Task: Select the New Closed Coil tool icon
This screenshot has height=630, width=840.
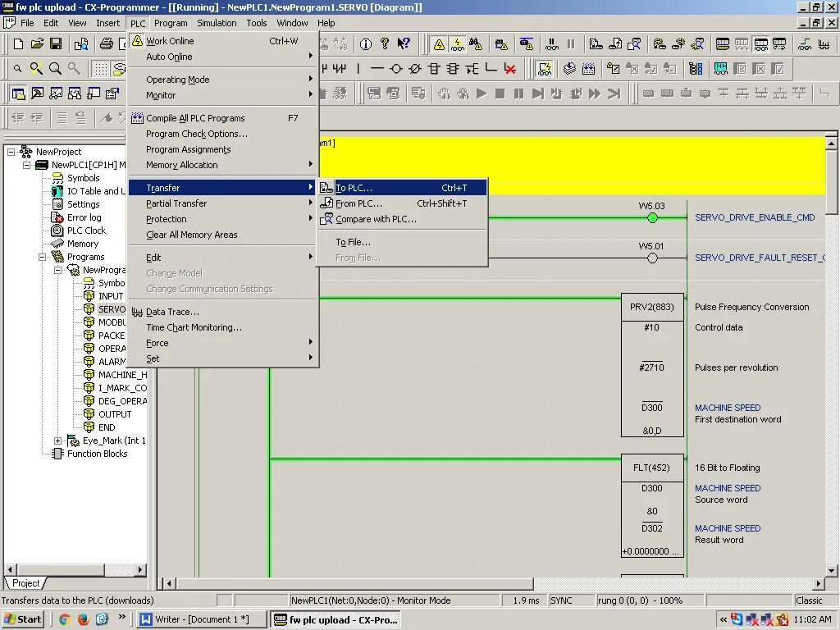Action: 415,69
